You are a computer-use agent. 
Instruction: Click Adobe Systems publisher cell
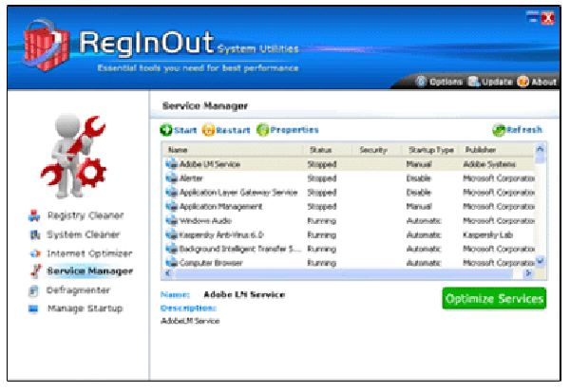(489, 164)
